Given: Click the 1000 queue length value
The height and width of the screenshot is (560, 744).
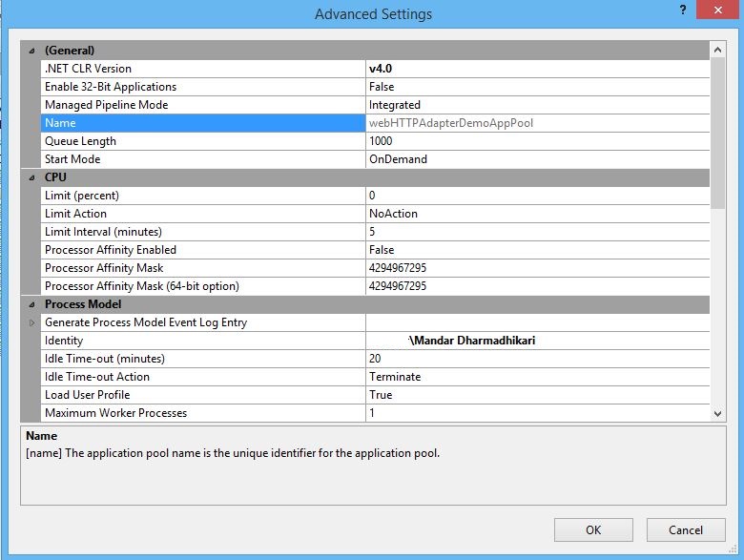Looking at the screenshot, I should pos(538,141).
